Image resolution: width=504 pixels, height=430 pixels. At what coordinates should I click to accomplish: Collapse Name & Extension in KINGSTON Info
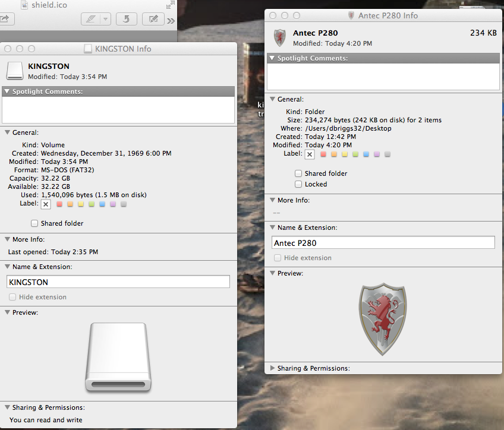(x=7, y=267)
